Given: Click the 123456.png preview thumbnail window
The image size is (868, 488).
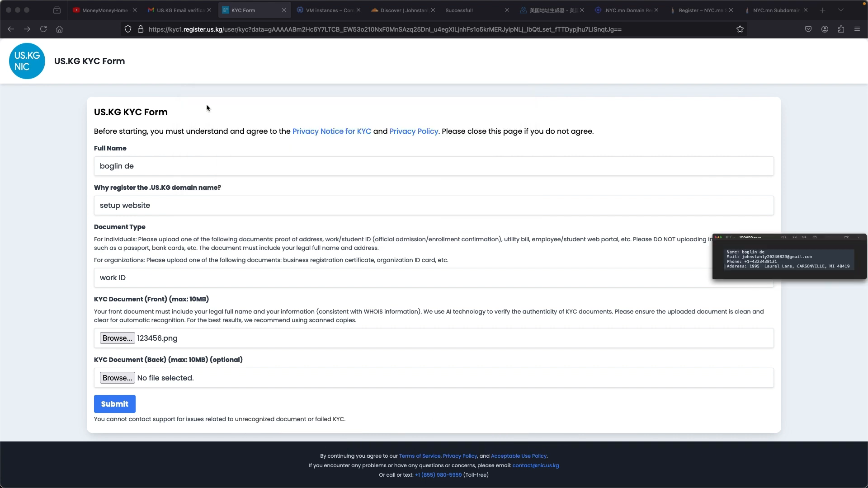Looking at the screenshot, I should 789,257.
